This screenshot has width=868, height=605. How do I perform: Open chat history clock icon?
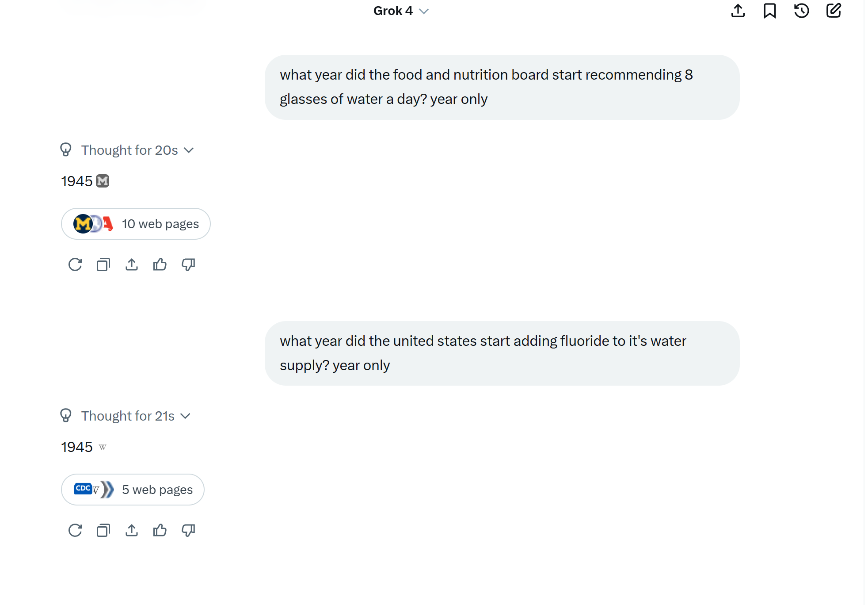(802, 11)
